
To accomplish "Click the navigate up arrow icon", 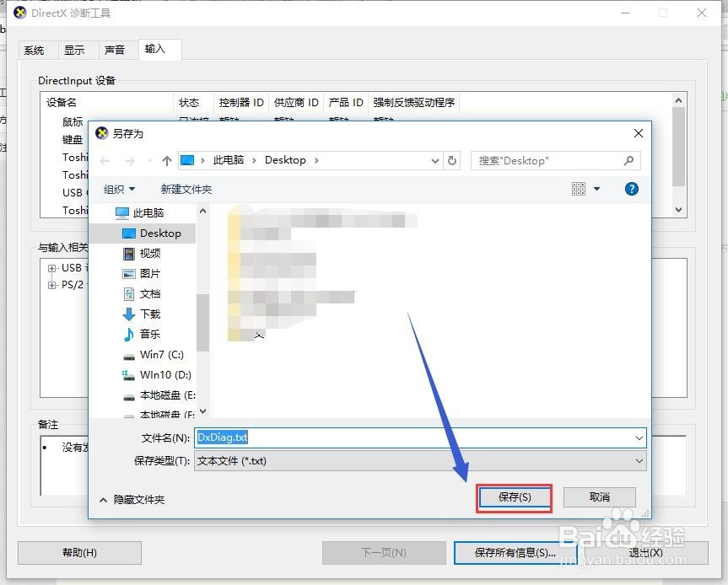I will pyautogui.click(x=164, y=160).
